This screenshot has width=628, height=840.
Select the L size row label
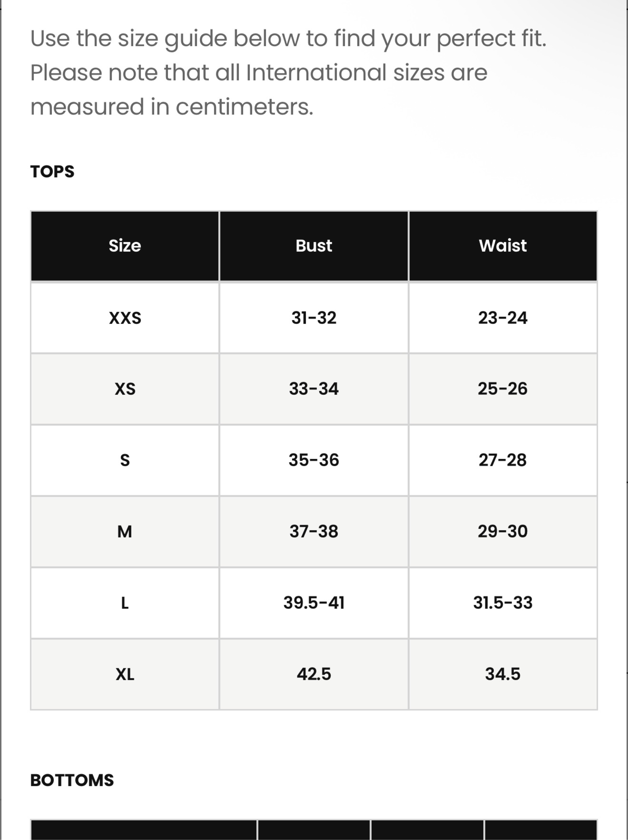click(125, 603)
